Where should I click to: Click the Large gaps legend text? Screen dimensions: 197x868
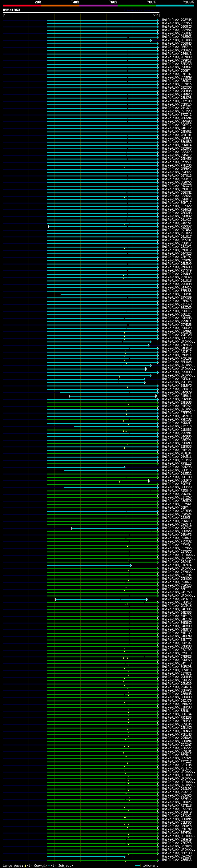tap(37, 866)
